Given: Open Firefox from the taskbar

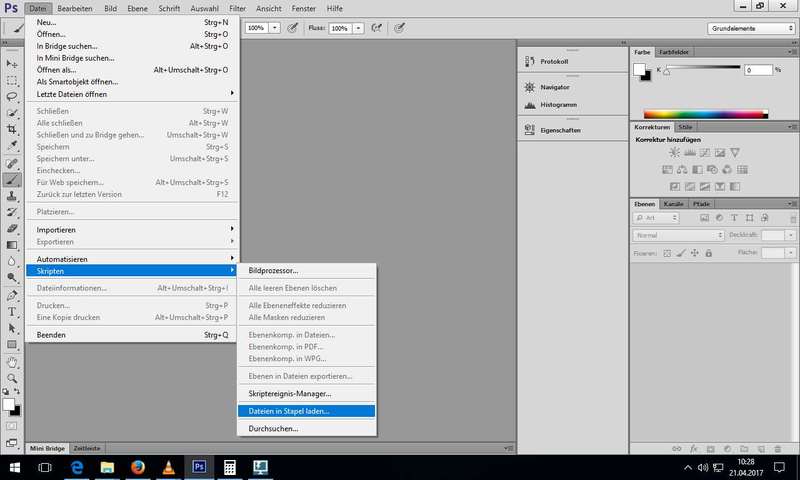Looking at the screenshot, I should [138, 467].
